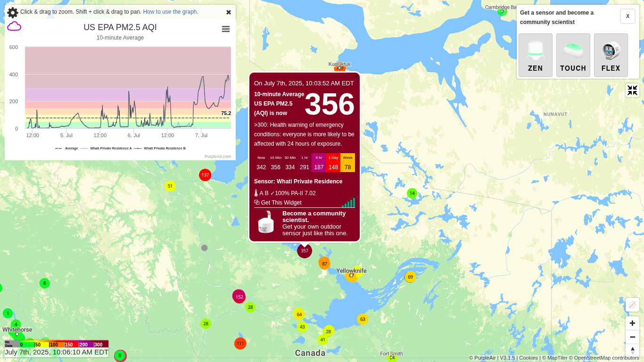Select the '30 Min' 334 average cell

click(290, 163)
